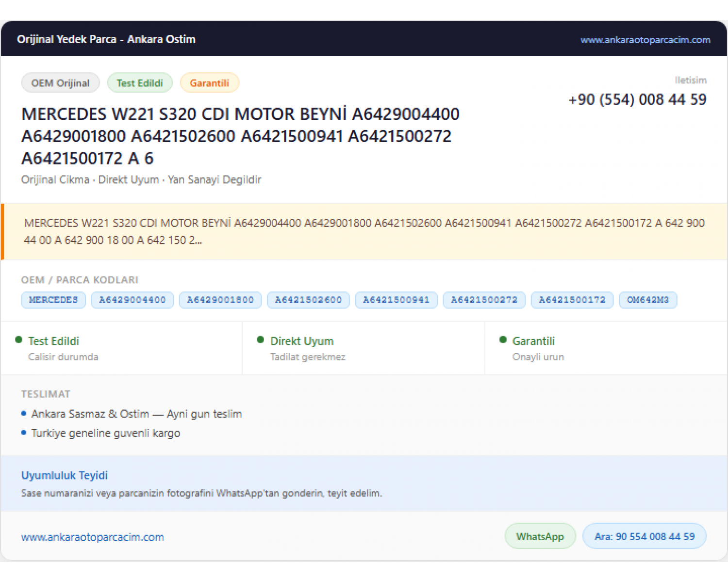The height and width of the screenshot is (582, 728).
Task: Click the Uyumluluk Teyidi heading
Action: [65, 475]
